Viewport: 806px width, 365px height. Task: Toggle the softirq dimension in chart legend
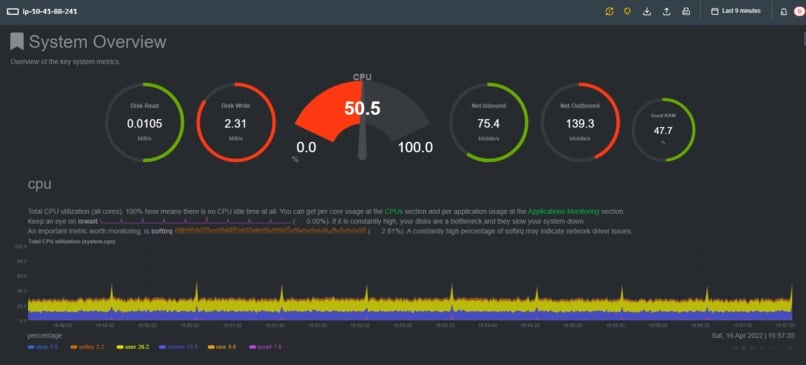(87, 347)
